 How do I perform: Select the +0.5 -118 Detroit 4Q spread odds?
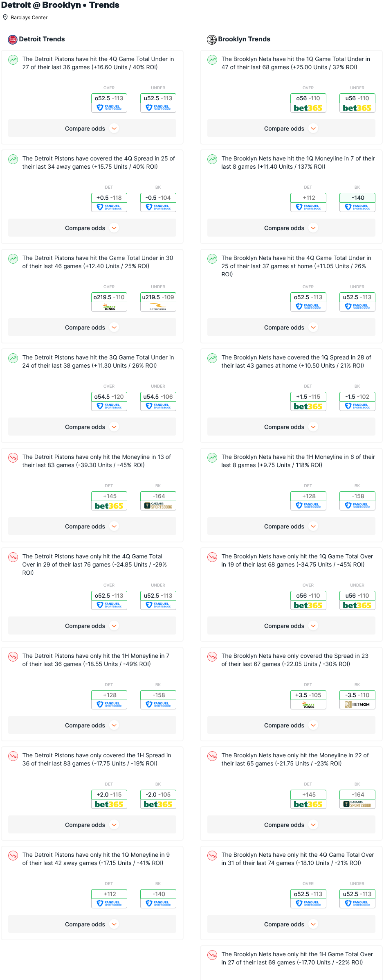pyautogui.click(x=109, y=202)
